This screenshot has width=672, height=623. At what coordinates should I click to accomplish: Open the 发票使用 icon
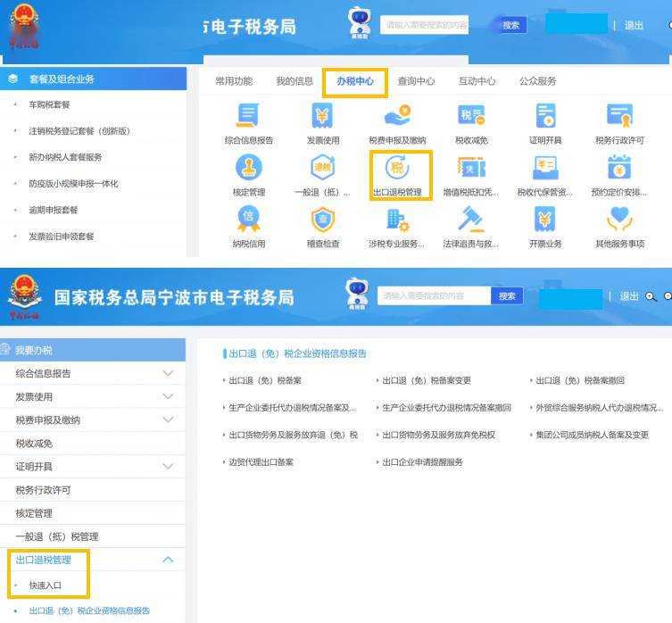point(322,116)
